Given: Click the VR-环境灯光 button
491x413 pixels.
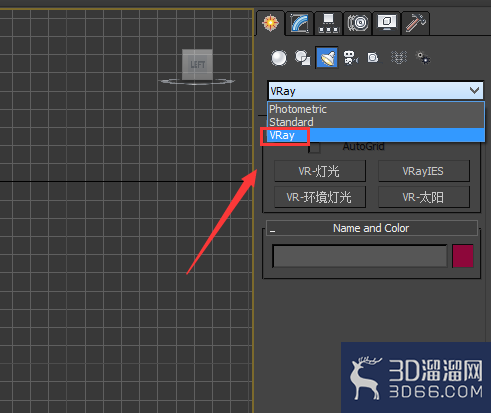Looking at the screenshot, I should [320, 197].
